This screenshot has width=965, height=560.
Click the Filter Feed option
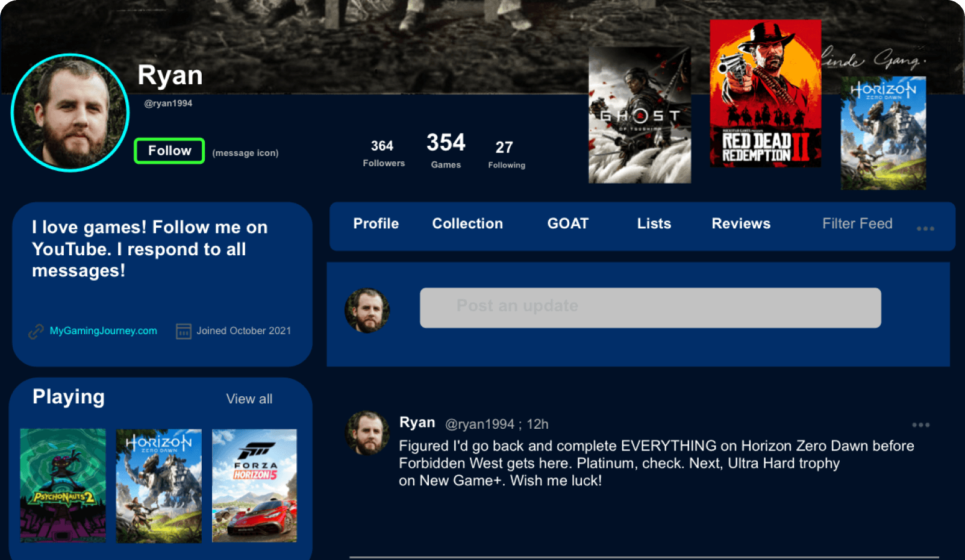tap(857, 223)
